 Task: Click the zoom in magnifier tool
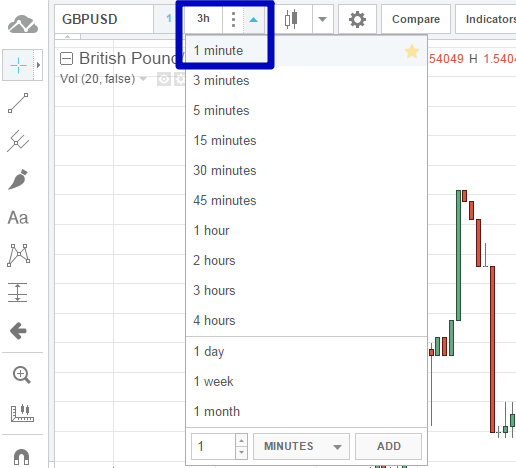[x=22, y=375]
